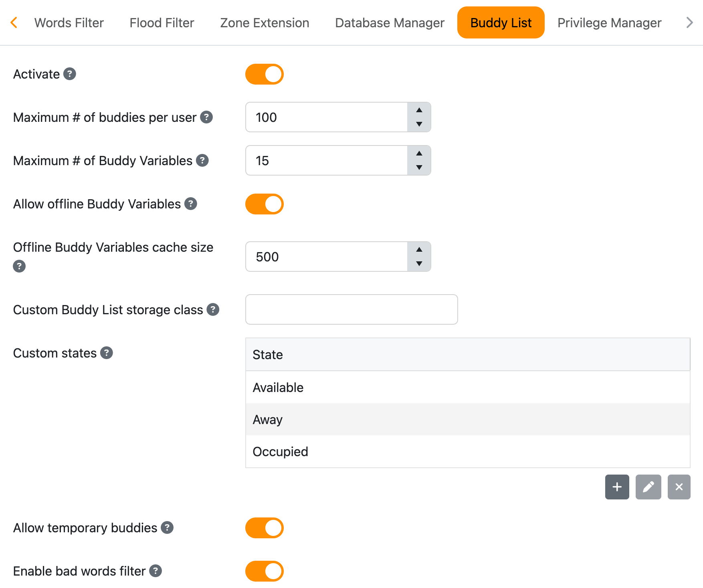
Task: Click help icon for Custom states
Action: (x=107, y=353)
